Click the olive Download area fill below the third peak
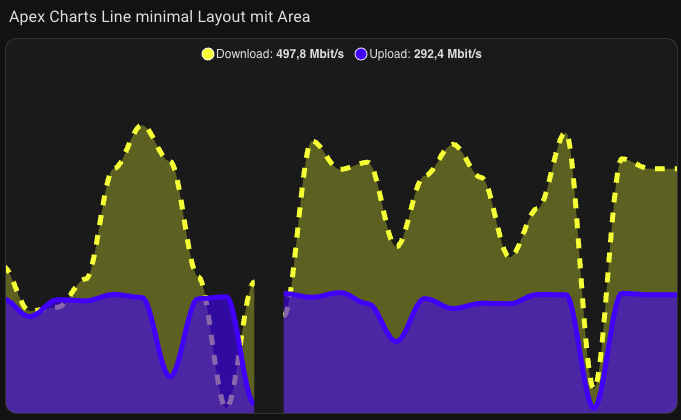This screenshot has width=681, height=420. tap(450, 230)
